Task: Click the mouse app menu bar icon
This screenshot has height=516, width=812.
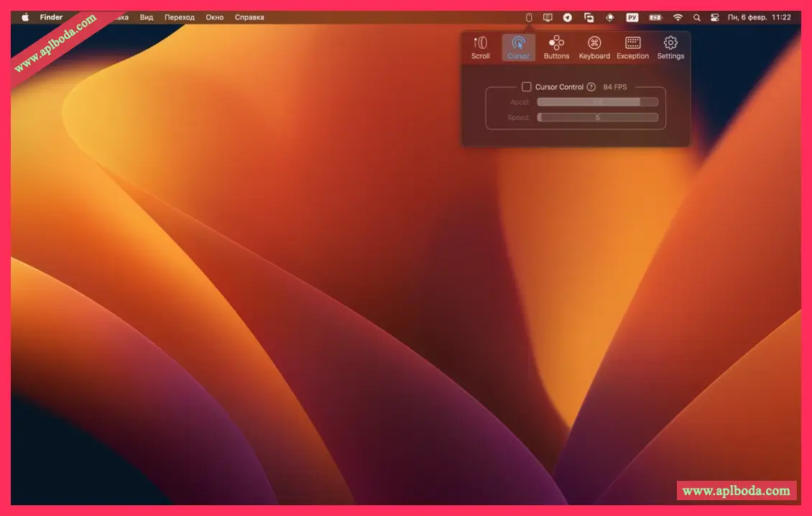Action: click(x=529, y=17)
